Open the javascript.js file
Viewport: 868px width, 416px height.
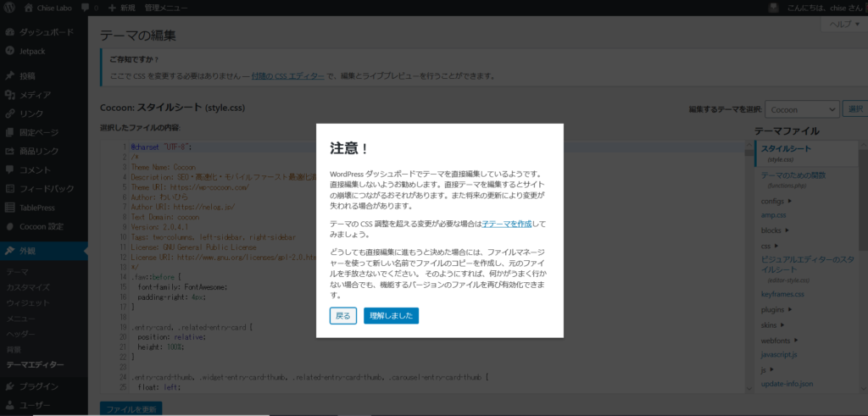point(779,354)
